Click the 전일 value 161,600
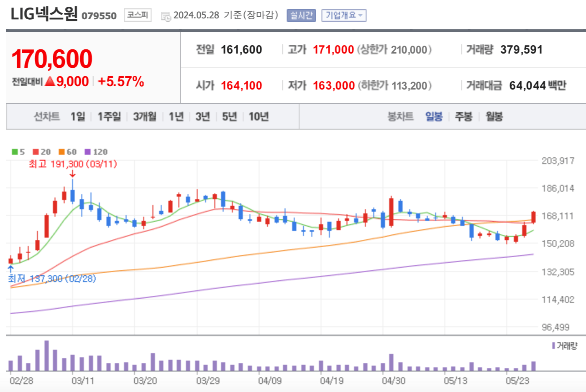The image size is (586, 392). point(241,50)
